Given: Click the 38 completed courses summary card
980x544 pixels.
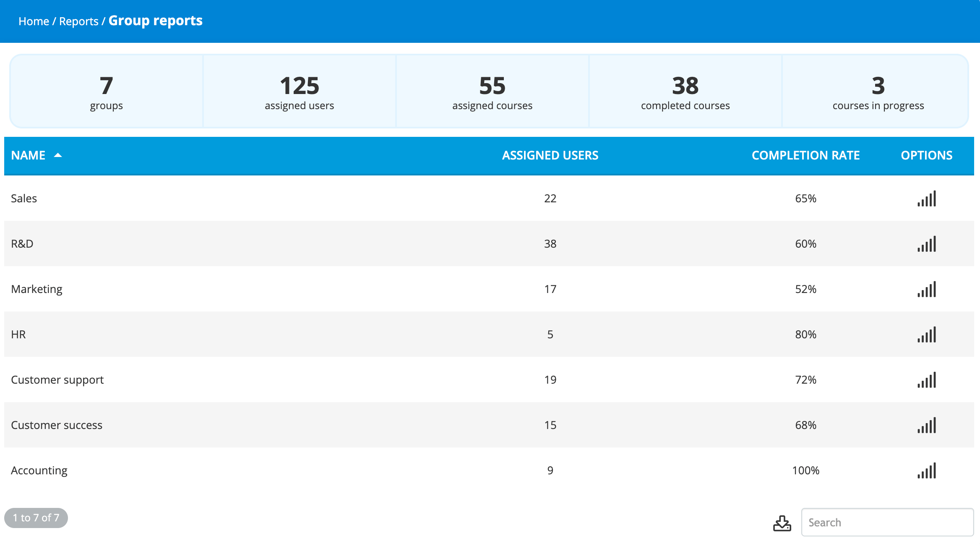Looking at the screenshot, I should (685, 91).
